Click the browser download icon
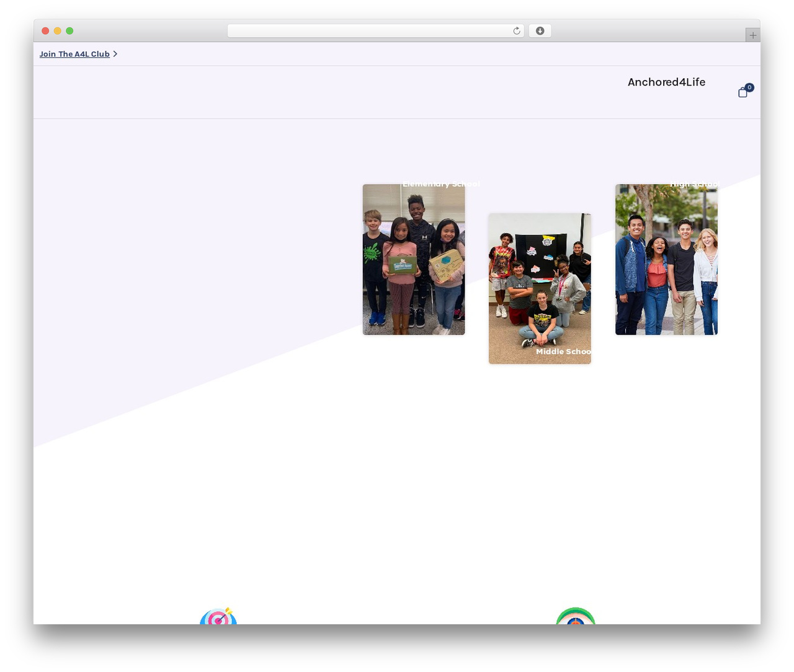Viewport: 794px width, 672px height. tap(540, 31)
